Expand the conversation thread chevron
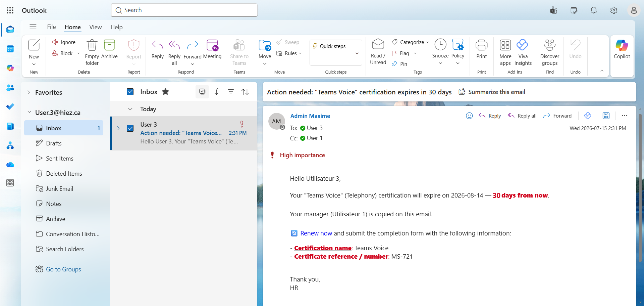The image size is (644, 306). [118, 128]
